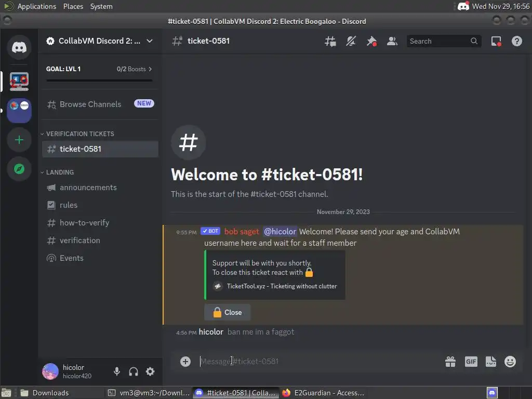Open the sticker picker icon

coord(490,362)
